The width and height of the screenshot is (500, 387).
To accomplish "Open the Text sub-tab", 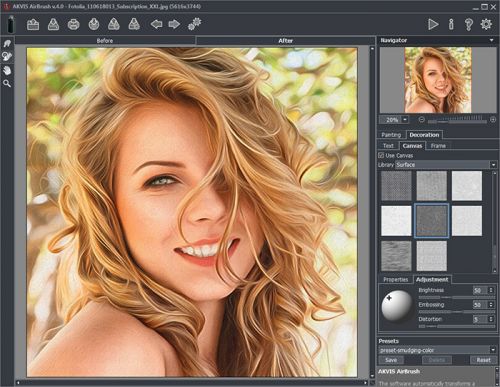I will click(x=388, y=146).
